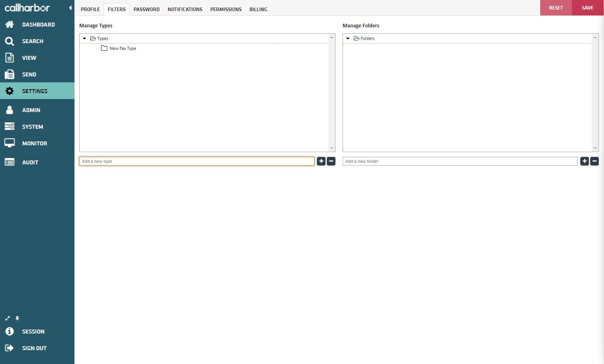This screenshot has width=604, height=364.
Task: Click the Sign Out arrow icon
Action: tap(10, 348)
